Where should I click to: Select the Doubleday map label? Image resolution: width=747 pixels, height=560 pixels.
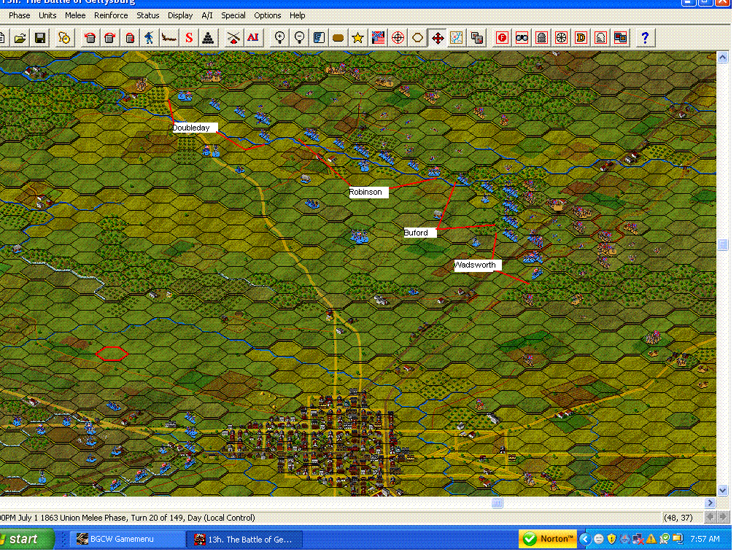[x=195, y=128]
